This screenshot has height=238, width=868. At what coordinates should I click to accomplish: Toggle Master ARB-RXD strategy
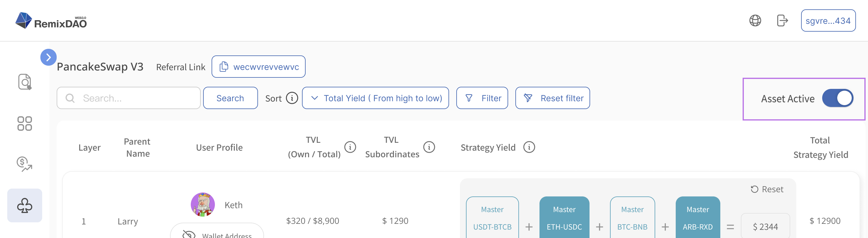tap(697, 218)
